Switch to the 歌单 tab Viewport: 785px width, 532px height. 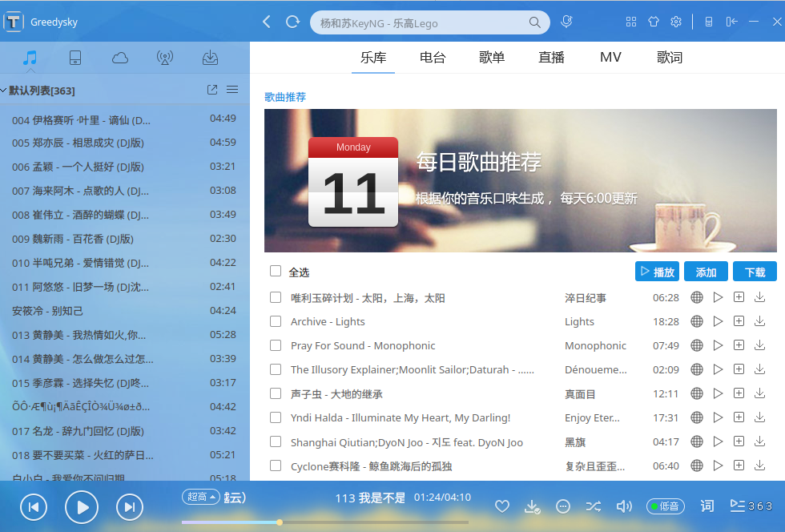click(x=492, y=58)
